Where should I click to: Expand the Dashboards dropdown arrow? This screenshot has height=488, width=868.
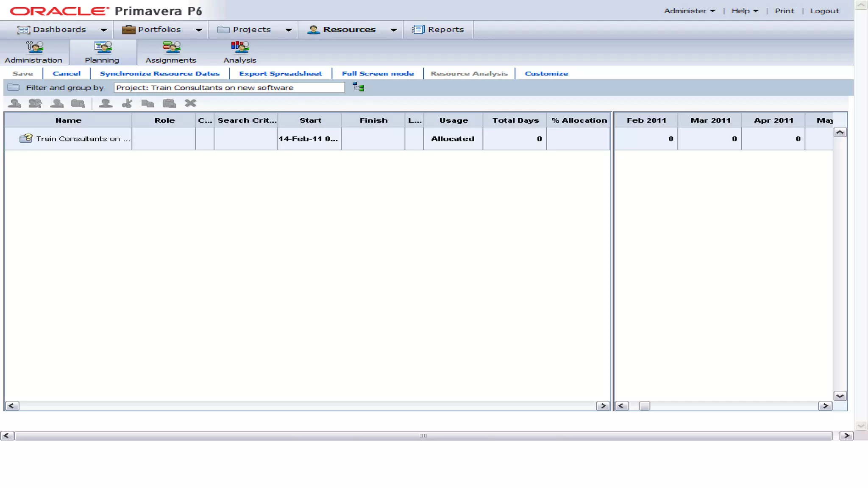103,30
